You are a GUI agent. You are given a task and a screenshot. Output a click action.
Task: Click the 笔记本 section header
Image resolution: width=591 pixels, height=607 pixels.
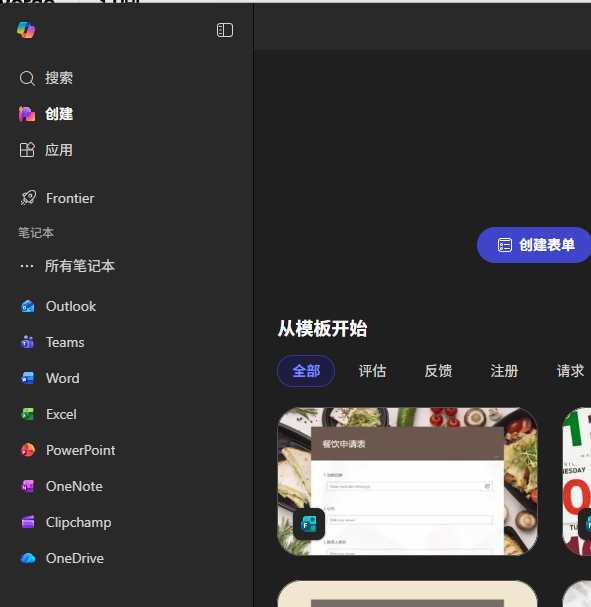point(36,233)
